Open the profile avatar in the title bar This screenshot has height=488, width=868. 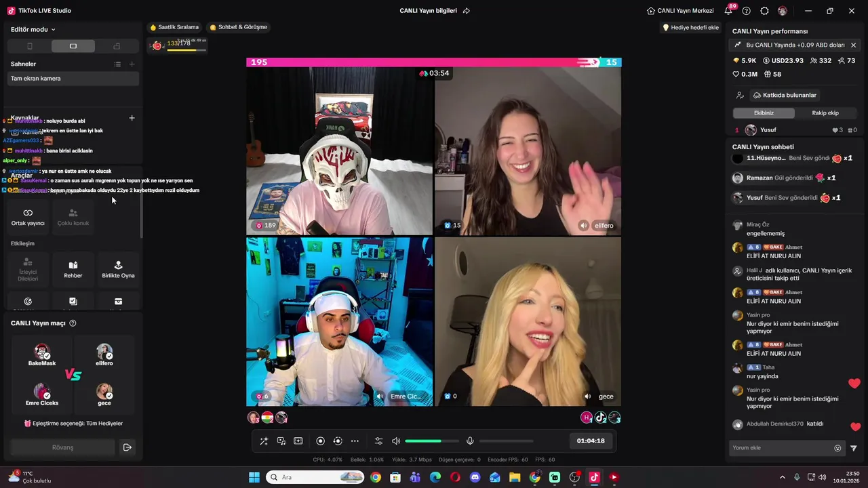[783, 11]
